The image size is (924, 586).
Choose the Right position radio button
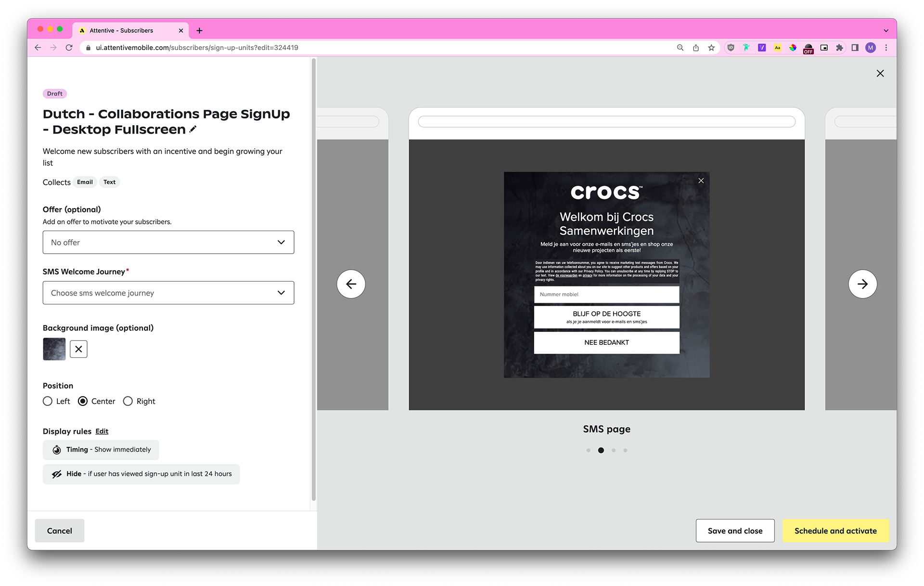pyautogui.click(x=128, y=401)
